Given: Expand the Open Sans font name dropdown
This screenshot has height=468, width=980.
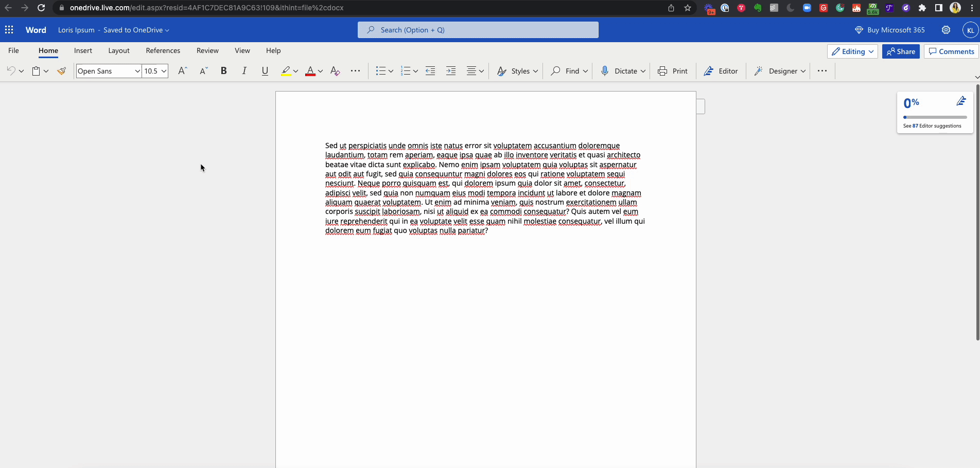Looking at the screenshot, I should click(x=137, y=71).
